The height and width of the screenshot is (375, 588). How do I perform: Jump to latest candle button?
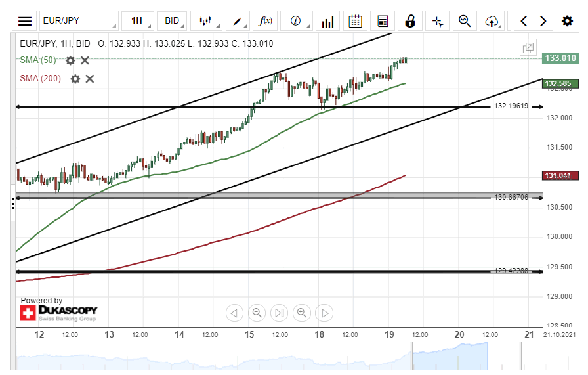tap(280, 313)
